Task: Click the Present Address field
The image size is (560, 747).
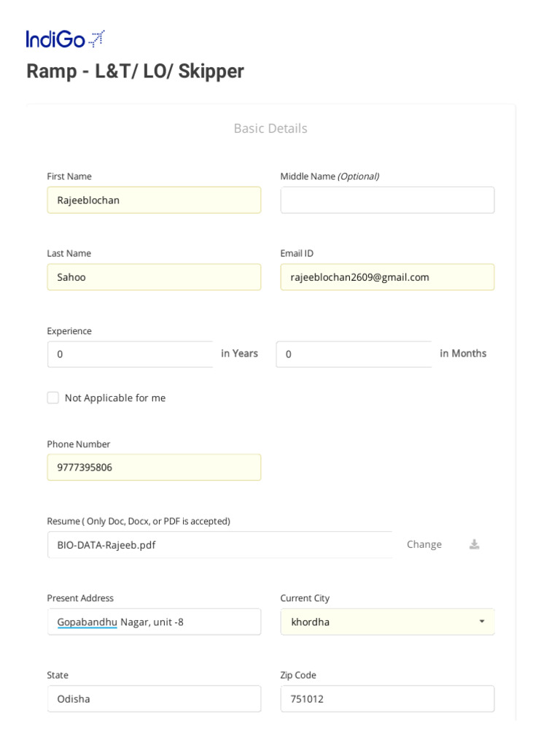Action: [x=154, y=622]
